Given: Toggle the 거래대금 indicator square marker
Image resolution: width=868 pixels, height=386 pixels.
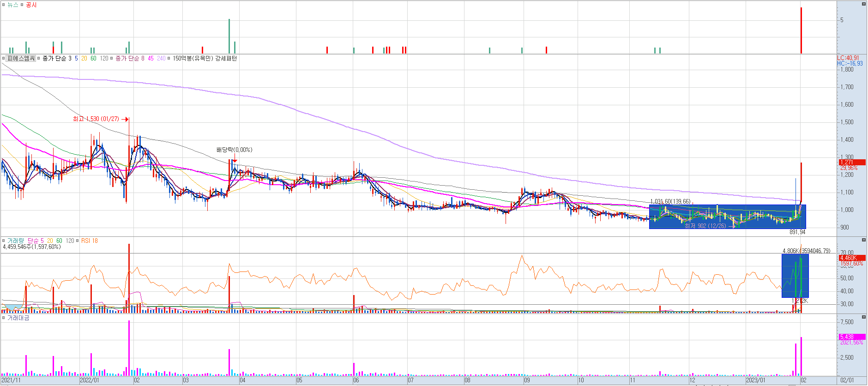Looking at the screenshot, I should (x=4, y=318).
